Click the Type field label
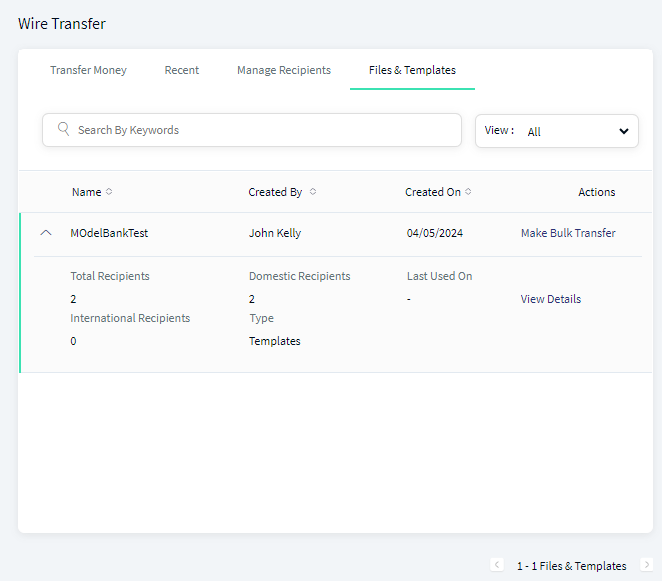 [x=261, y=318]
